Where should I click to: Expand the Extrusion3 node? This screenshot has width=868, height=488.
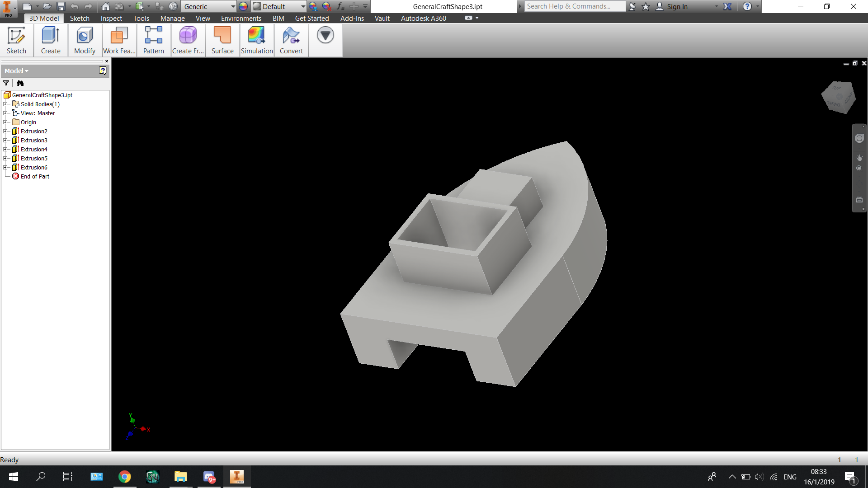pyautogui.click(x=5, y=141)
